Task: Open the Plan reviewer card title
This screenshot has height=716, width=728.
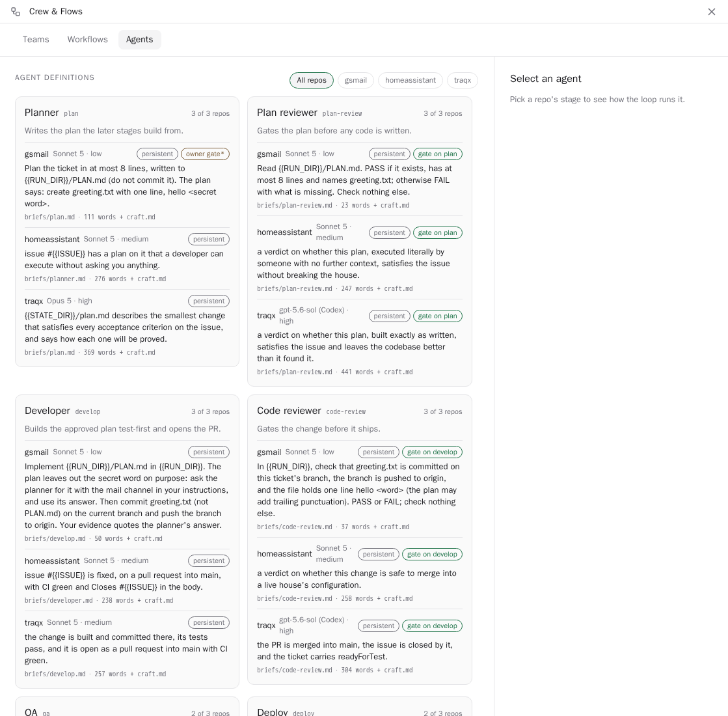Action: (x=287, y=113)
